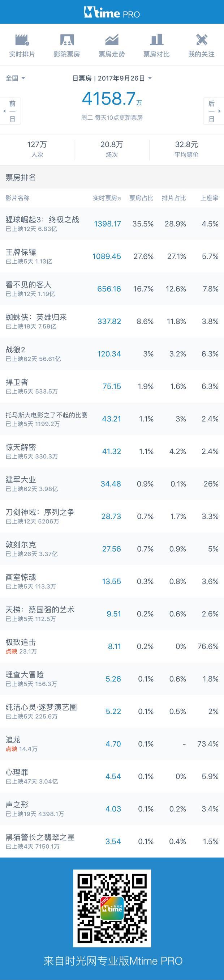Viewport: 224px width, 980px height.
Task: Select 极致追击 点映 row
Action: (x=112, y=646)
